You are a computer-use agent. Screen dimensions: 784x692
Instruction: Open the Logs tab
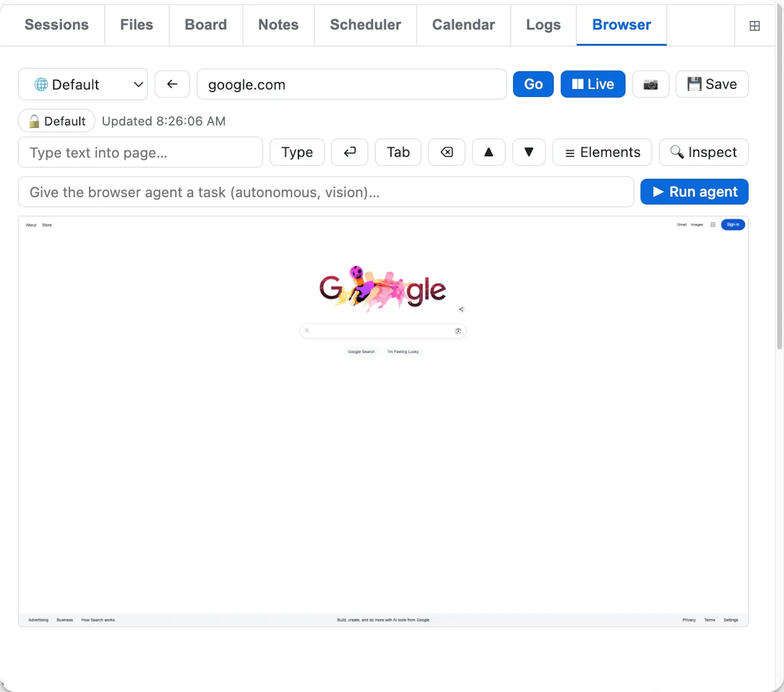click(543, 25)
